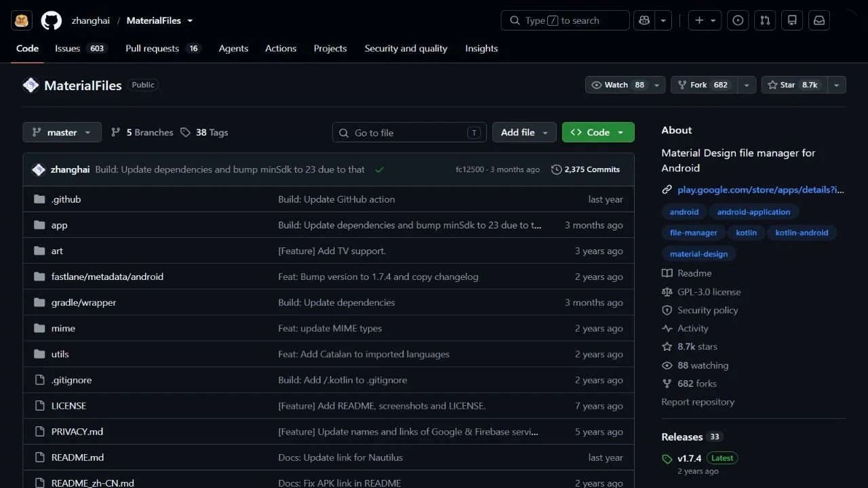
Task: Open the Agents tab
Action: (x=233, y=48)
